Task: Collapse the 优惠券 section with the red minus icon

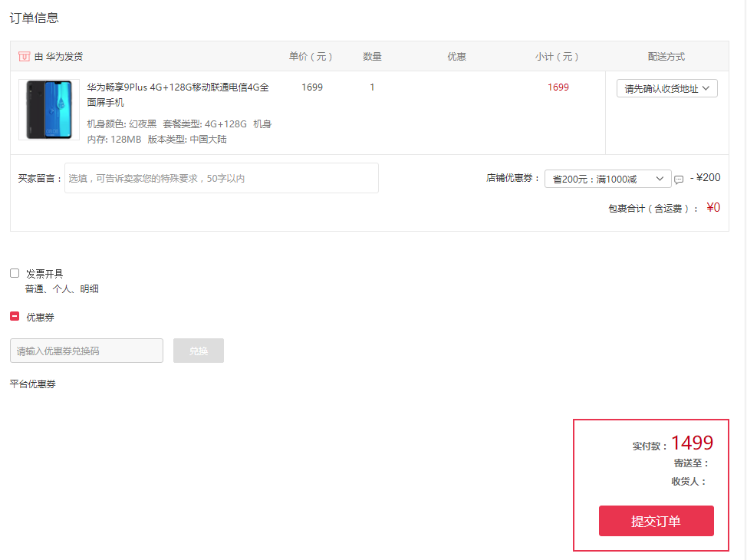Action: 15,317
